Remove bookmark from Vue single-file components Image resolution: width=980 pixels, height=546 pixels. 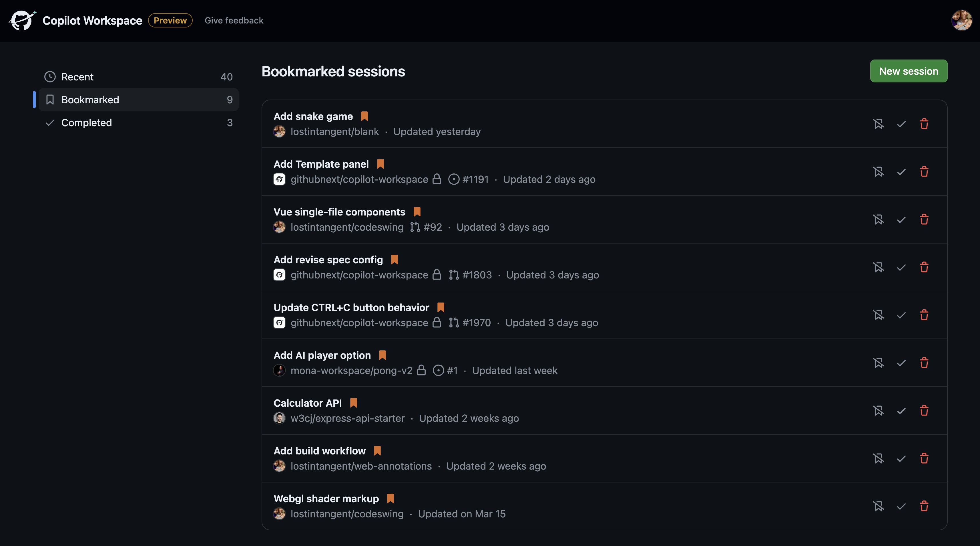click(879, 219)
